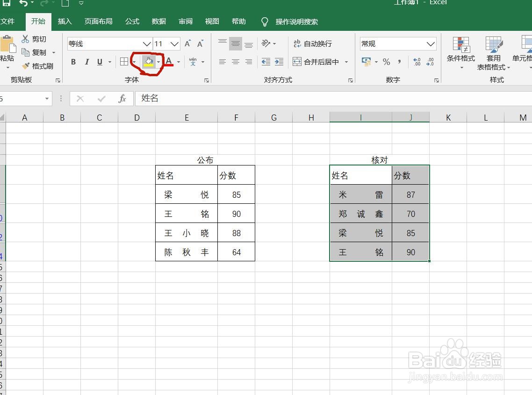Click the increase indent icon
532x395 pixels.
point(279,61)
